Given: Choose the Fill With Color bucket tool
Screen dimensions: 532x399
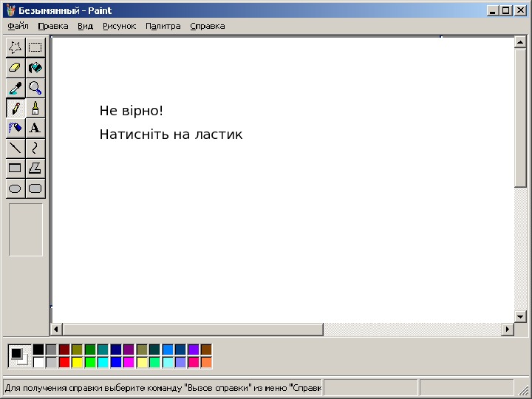Looking at the screenshot, I should (x=35, y=67).
